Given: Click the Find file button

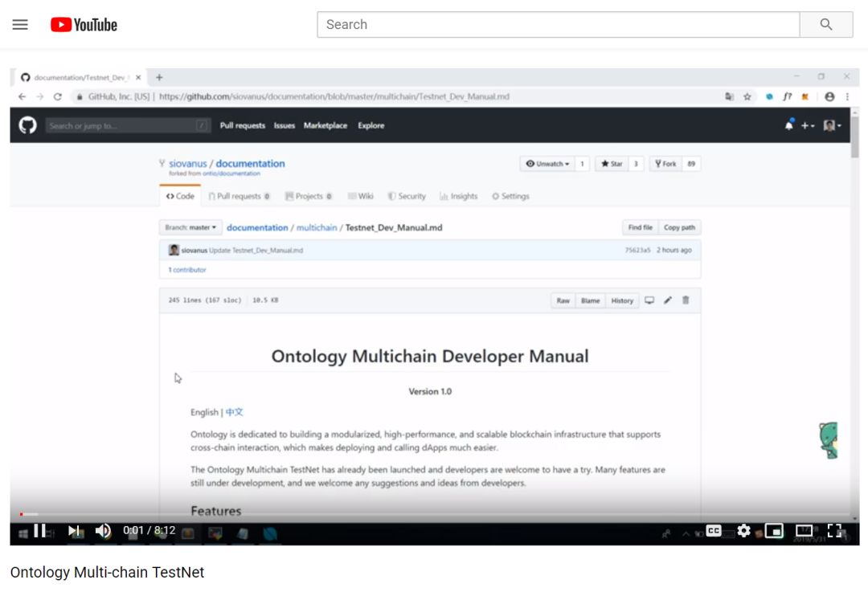Looking at the screenshot, I should 640,227.
